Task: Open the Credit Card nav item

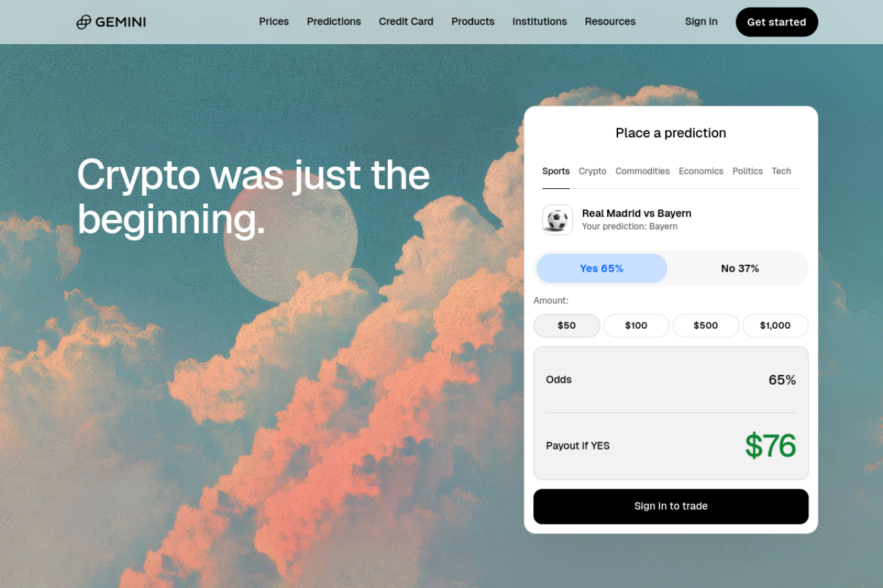Action: click(406, 21)
